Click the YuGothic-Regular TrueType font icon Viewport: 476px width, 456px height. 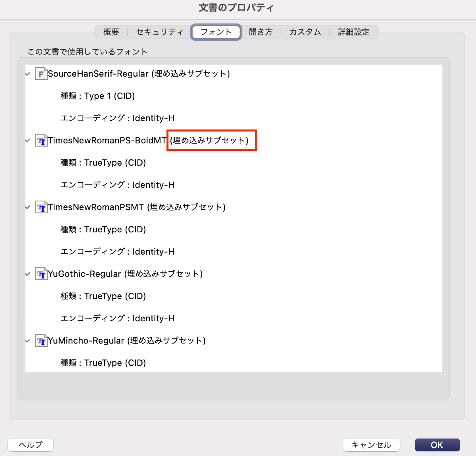(41, 274)
